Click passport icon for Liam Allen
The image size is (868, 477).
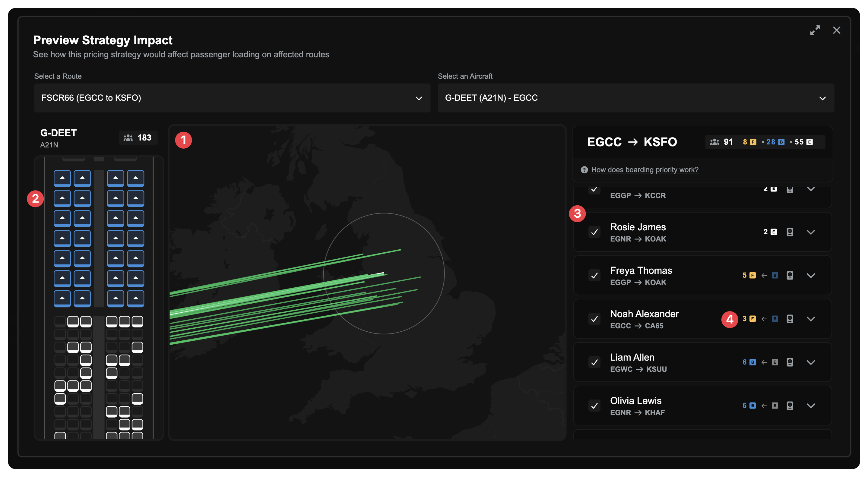(x=790, y=362)
